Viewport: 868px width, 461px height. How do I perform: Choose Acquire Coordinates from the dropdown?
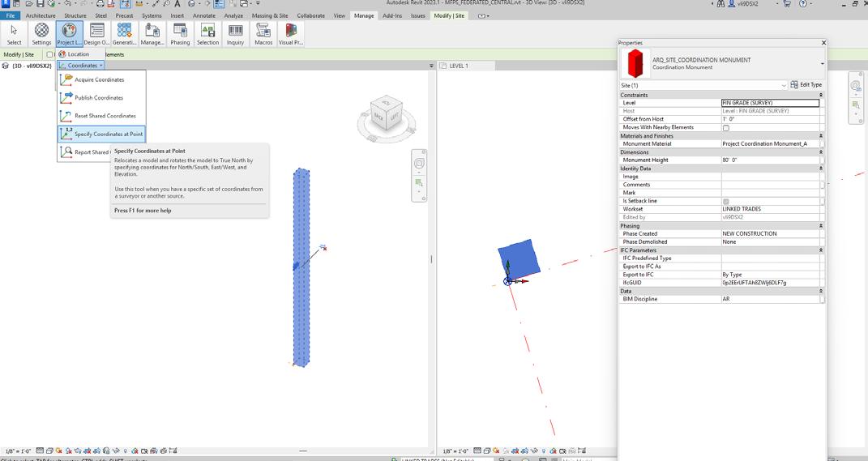pyautogui.click(x=101, y=79)
